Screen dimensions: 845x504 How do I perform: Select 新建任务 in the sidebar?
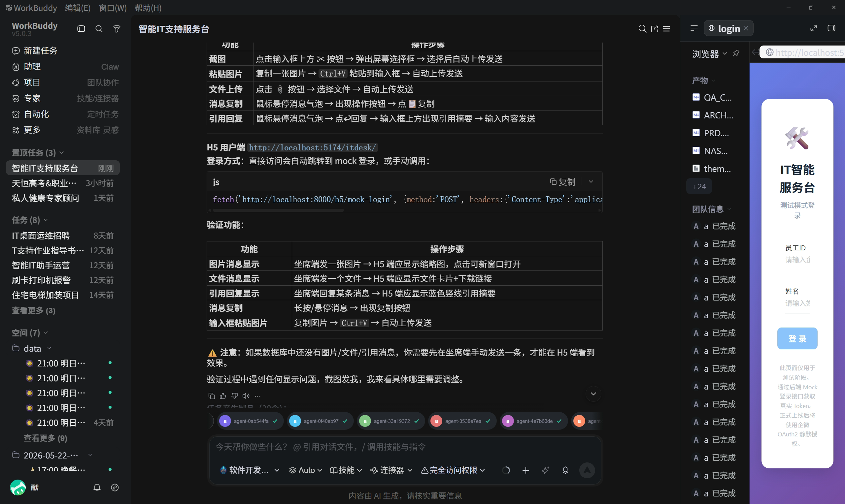coord(65,50)
